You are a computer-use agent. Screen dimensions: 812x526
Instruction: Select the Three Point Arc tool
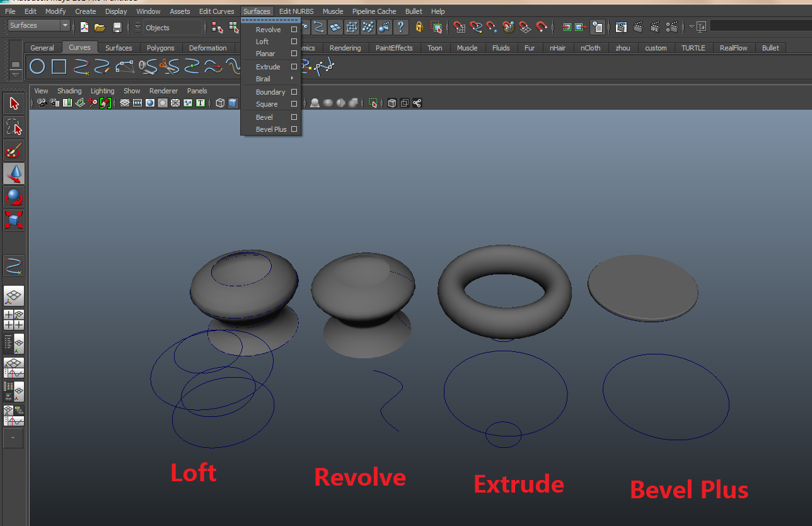pyautogui.click(x=124, y=66)
